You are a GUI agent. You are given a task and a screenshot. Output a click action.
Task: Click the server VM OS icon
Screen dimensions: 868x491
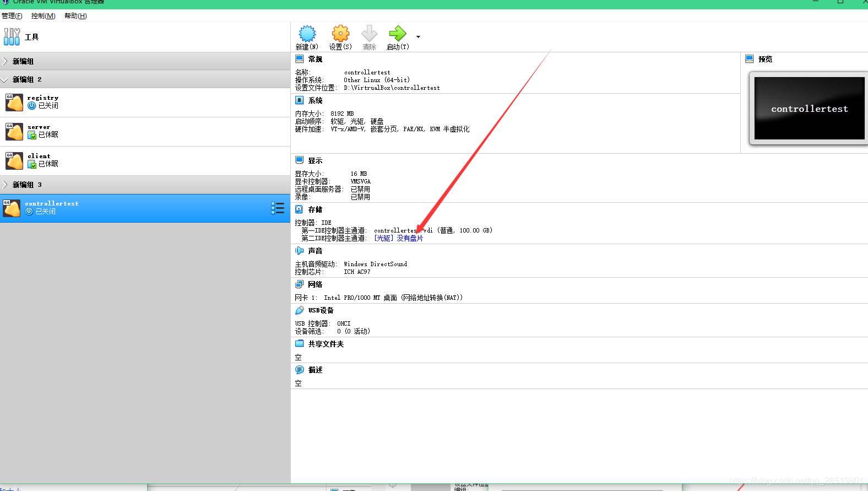(14, 132)
